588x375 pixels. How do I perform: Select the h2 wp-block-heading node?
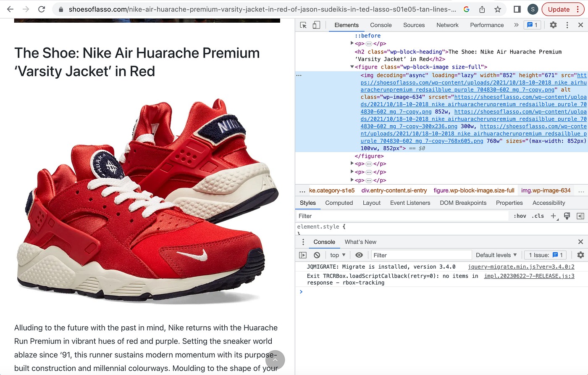[458, 55]
